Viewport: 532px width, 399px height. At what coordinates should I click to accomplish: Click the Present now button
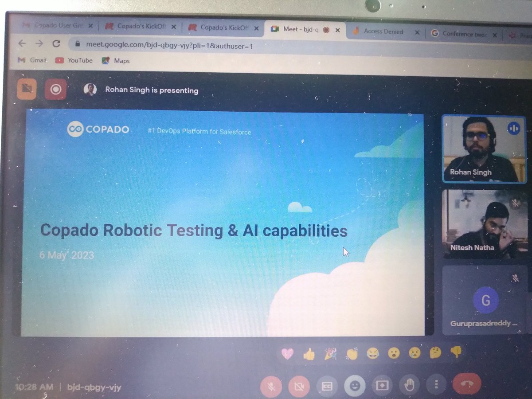tap(382, 386)
